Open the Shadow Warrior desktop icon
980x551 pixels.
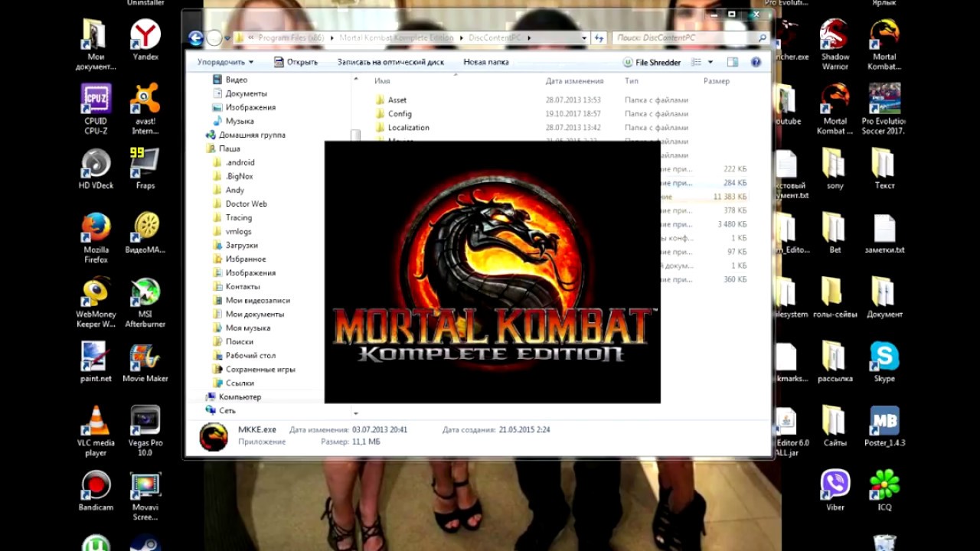(835, 45)
